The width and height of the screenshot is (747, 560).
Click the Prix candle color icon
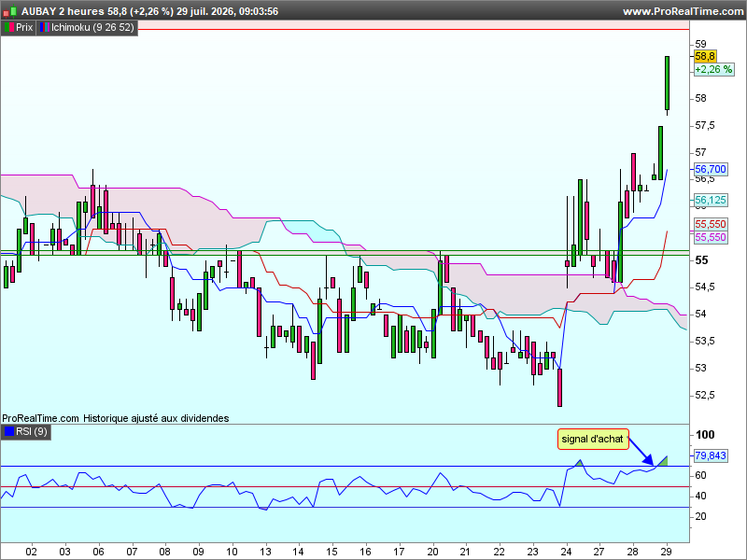point(8,28)
